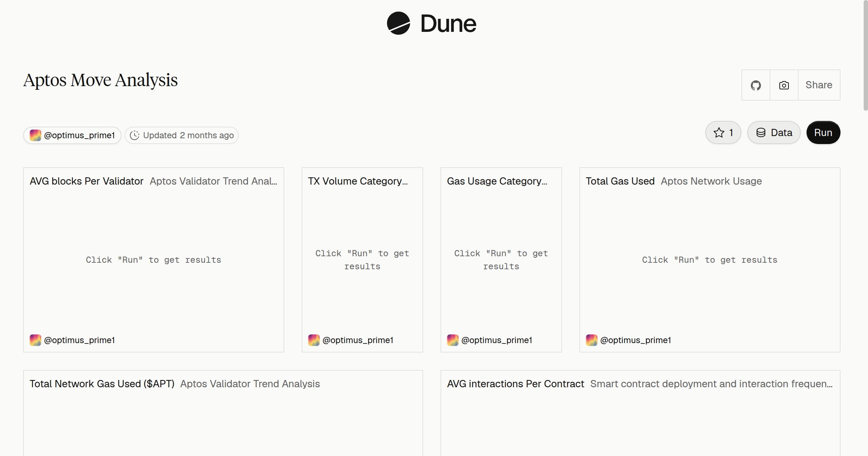868x456 pixels.
Task: Click the clock icon beside Updated
Action: click(135, 135)
